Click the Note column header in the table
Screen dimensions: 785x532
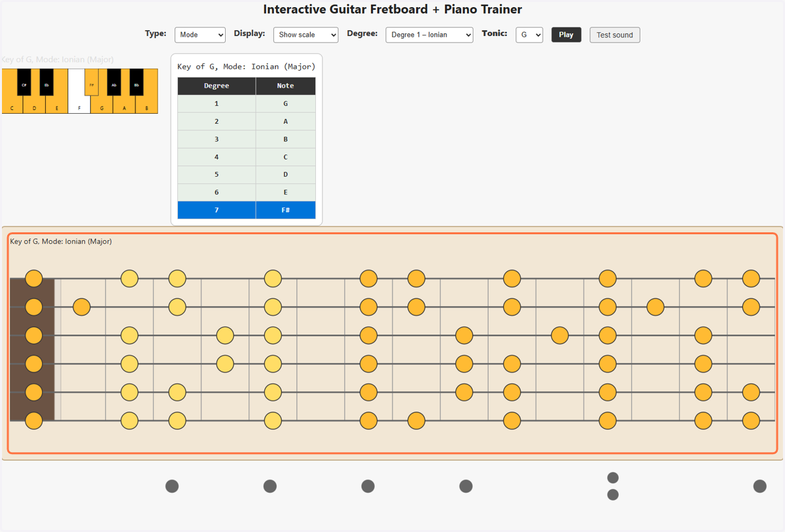point(286,86)
